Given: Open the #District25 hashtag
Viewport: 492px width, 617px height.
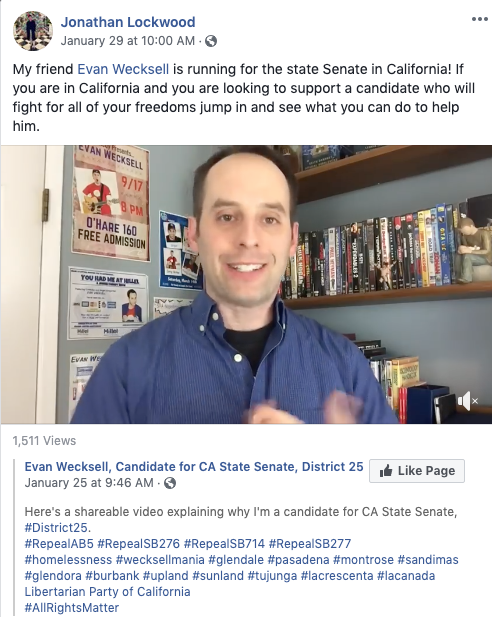Looking at the screenshot, I should [x=57, y=528].
